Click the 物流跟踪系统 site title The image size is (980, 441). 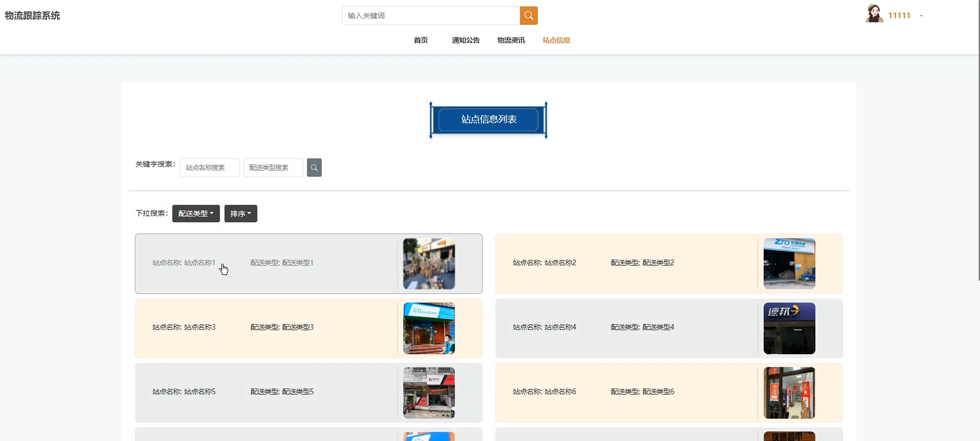click(32, 16)
